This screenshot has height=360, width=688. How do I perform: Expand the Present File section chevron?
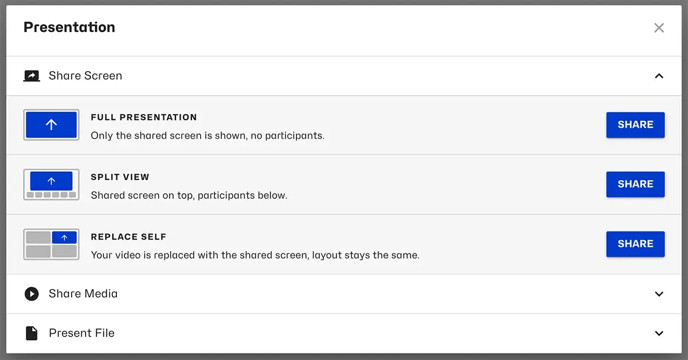point(659,333)
